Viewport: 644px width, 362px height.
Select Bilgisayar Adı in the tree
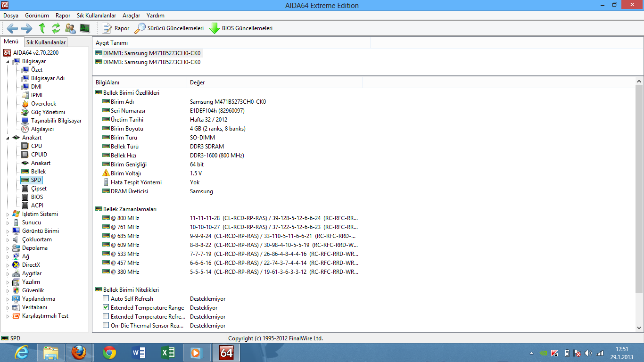coord(48,78)
